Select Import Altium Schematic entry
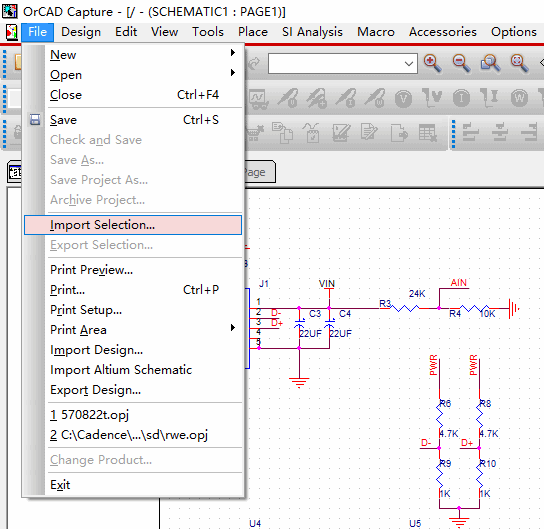The width and height of the screenshot is (544, 529). (133, 370)
